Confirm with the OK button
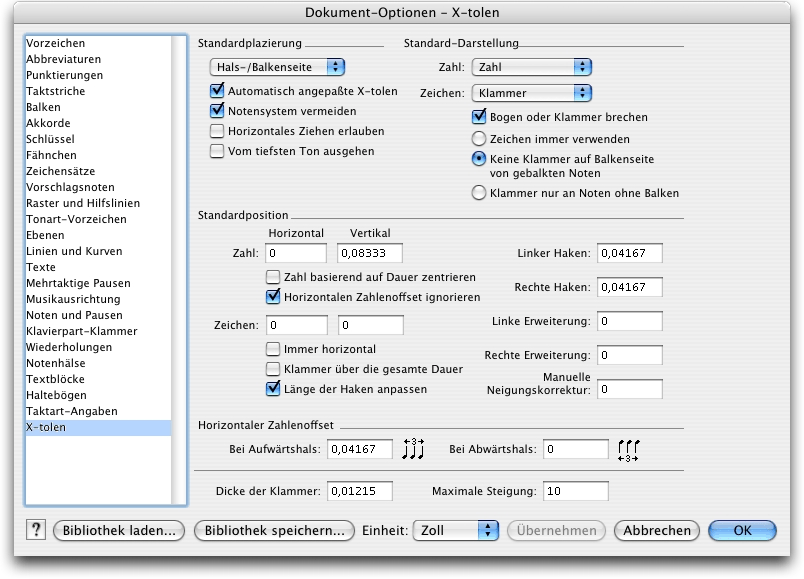The width and height of the screenshot is (804, 579). click(742, 530)
